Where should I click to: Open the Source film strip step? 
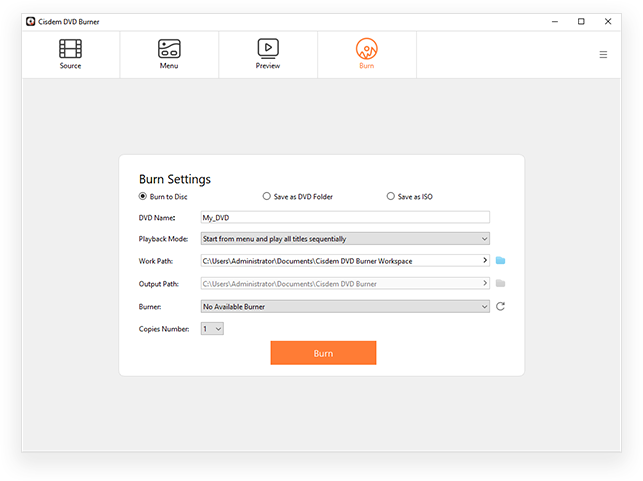(x=70, y=54)
